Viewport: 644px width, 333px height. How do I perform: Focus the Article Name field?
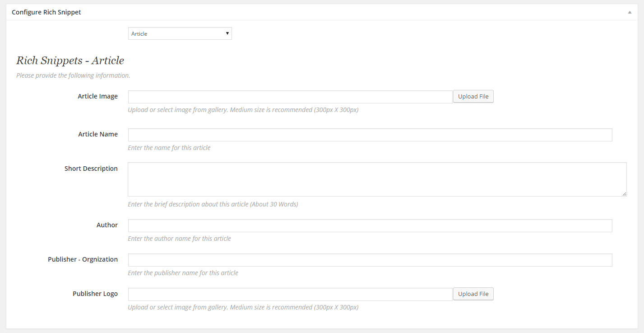(370, 135)
